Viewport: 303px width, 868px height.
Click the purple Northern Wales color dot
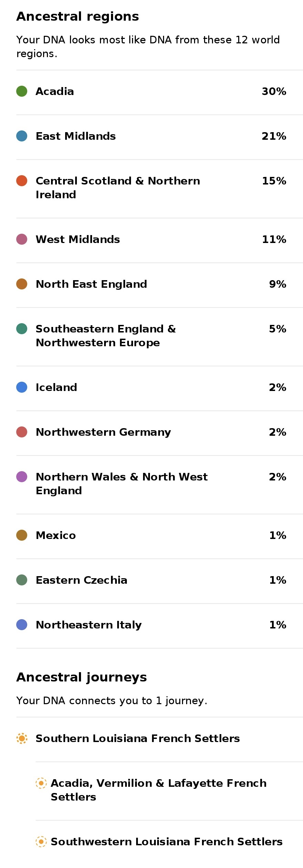tap(22, 477)
